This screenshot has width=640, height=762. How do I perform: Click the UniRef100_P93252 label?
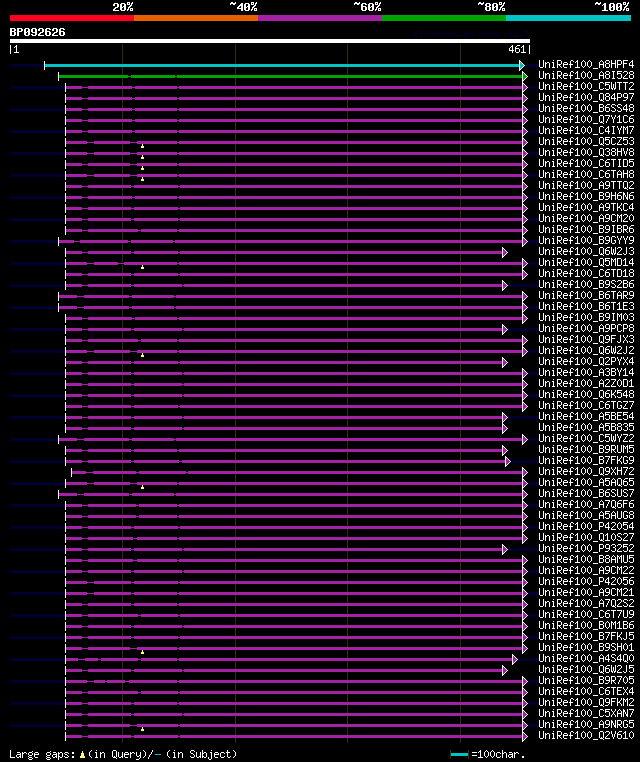[x=586, y=548]
